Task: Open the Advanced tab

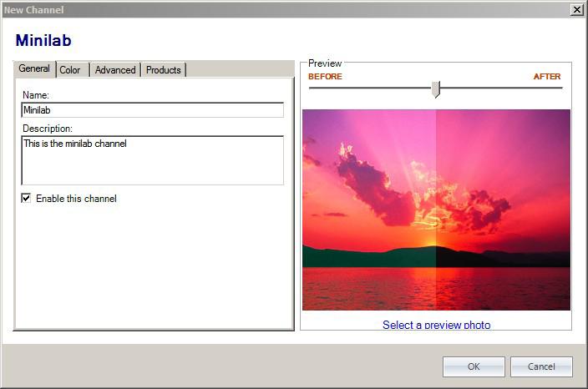Action: pos(115,70)
